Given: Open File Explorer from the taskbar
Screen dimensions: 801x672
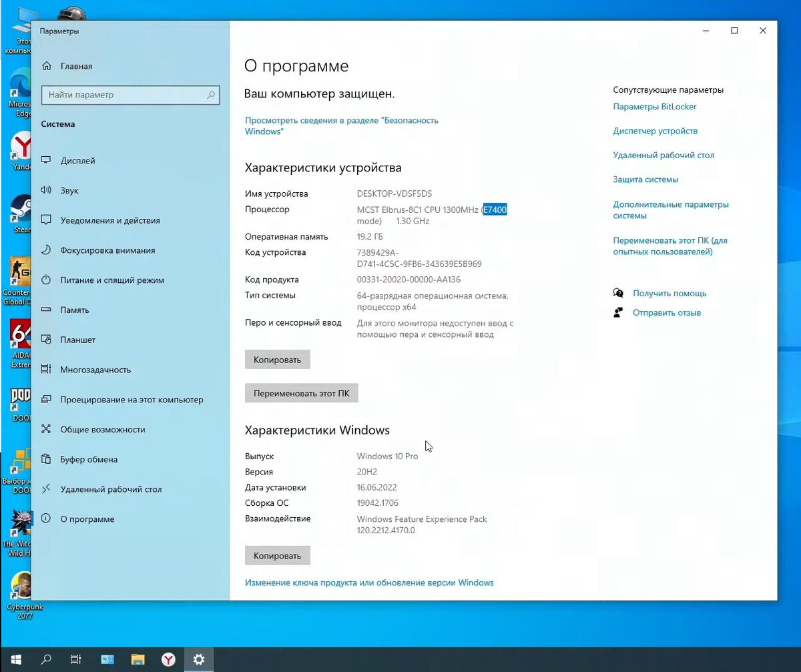Looking at the screenshot, I should coord(138,659).
